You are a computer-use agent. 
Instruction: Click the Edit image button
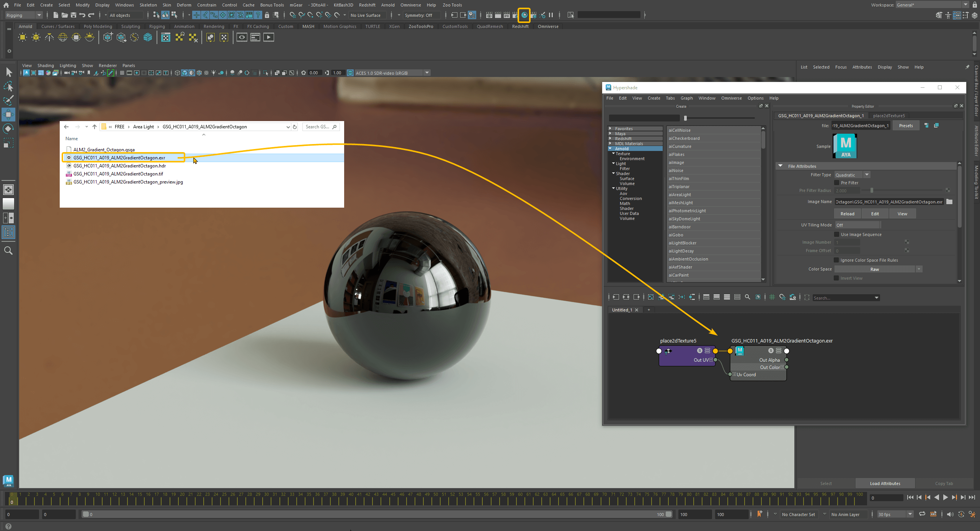tap(875, 214)
